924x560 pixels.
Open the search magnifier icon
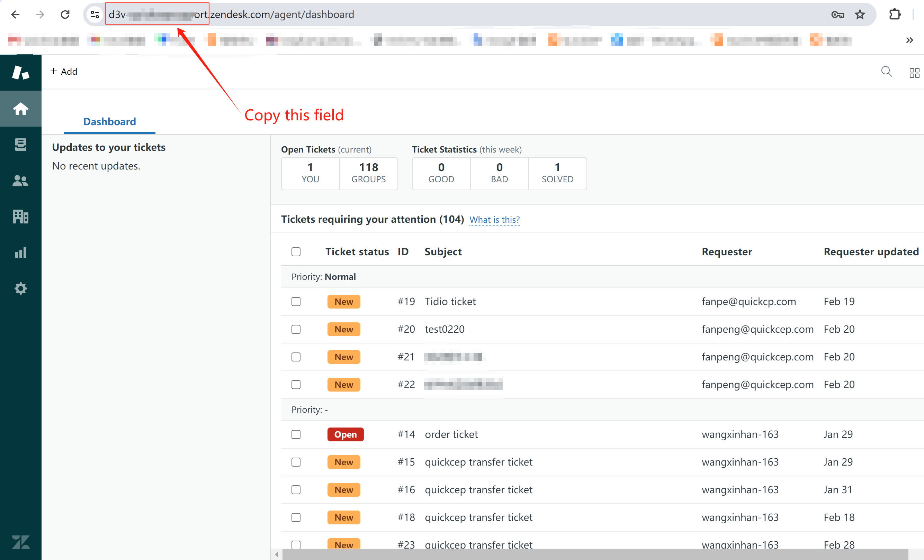click(x=887, y=72)
